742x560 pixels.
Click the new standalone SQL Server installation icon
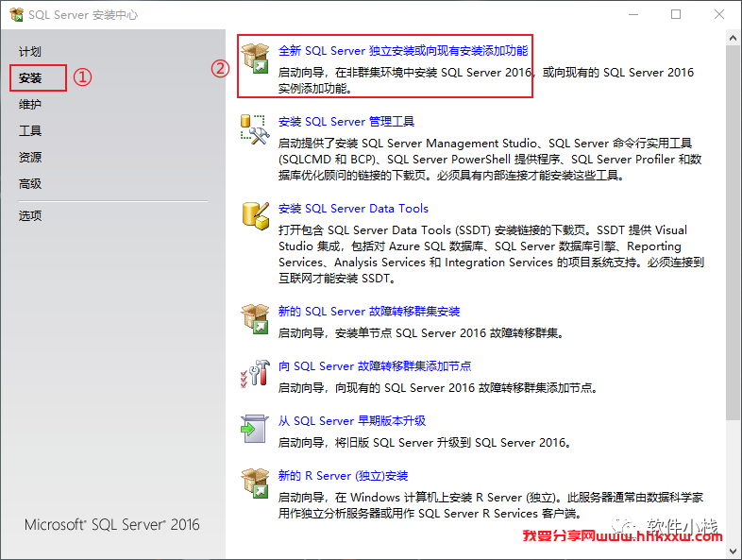point(255,59)
